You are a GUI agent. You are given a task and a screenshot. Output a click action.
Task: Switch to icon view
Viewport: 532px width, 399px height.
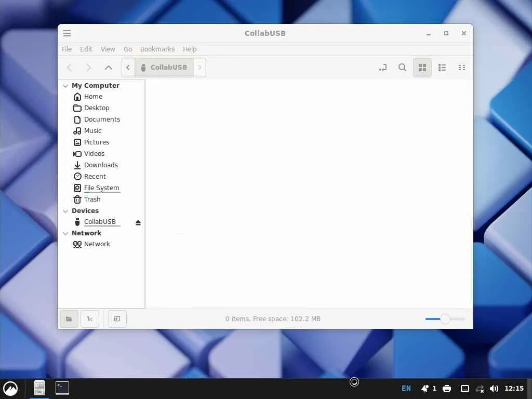coord(422,68)
